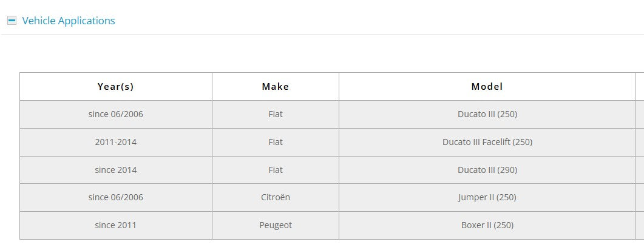This screenshot has width=644, height=250.
Task: Select the Boxer II (250) model cell
Action: 487,225
